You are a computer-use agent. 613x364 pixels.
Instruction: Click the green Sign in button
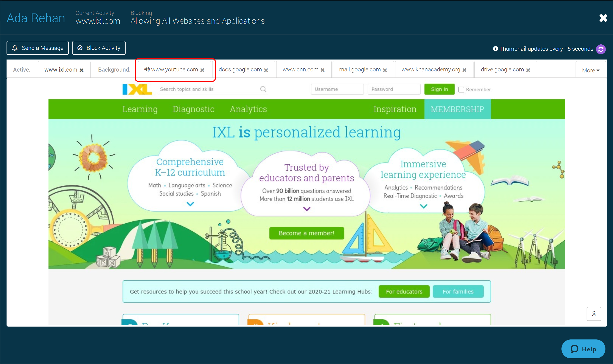439,89
